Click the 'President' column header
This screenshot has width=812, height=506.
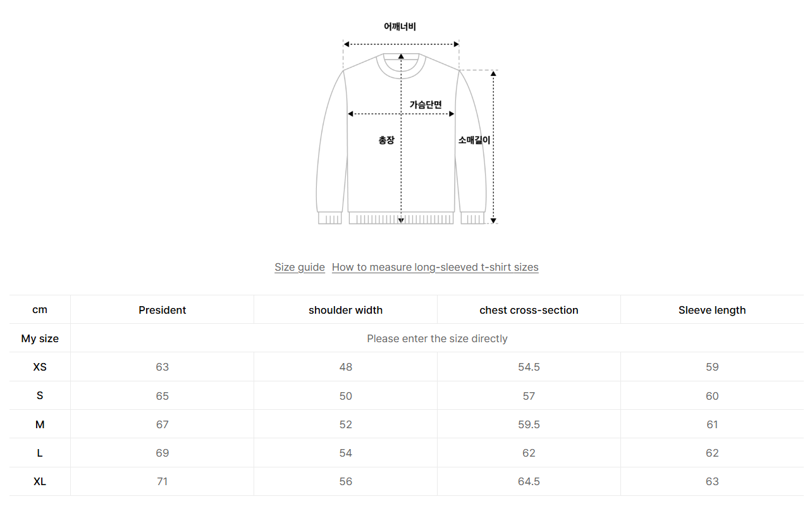163,310
